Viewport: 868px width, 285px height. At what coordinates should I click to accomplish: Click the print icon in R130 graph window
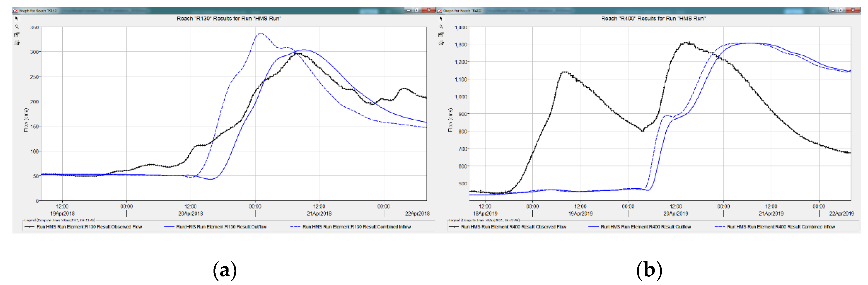coord(17,43)
